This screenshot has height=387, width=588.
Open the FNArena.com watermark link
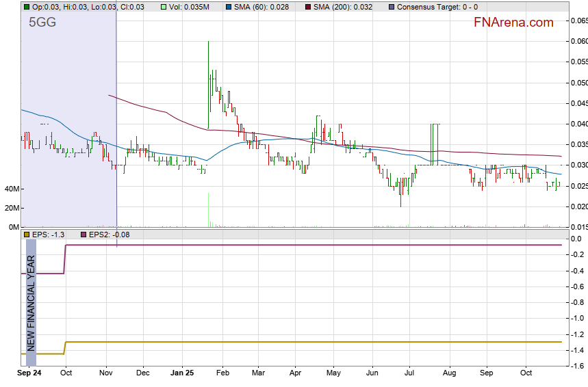pos(513,23)
